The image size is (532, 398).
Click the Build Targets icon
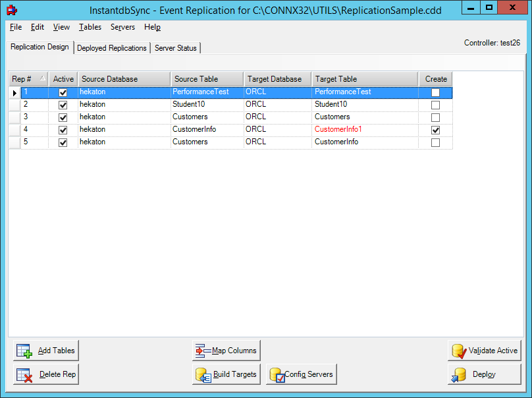tap(201, 374)
